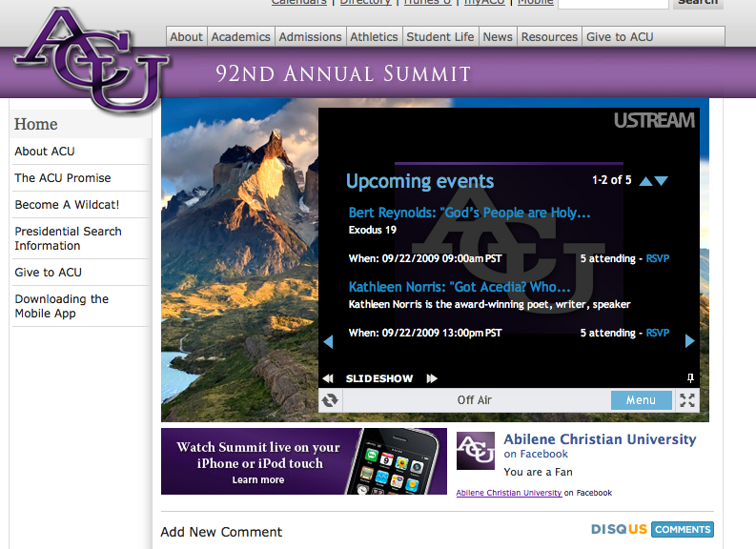
Task: Open Give to ACU in the top nav
Action: (x=620, y=37)
